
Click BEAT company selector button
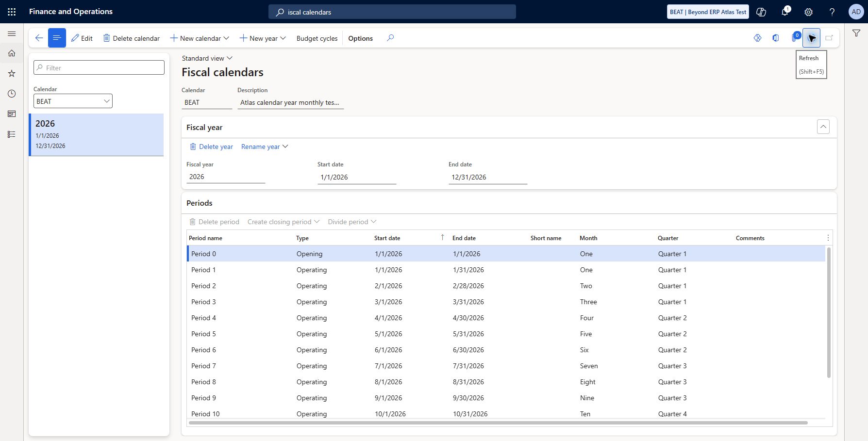pos(708,12)
